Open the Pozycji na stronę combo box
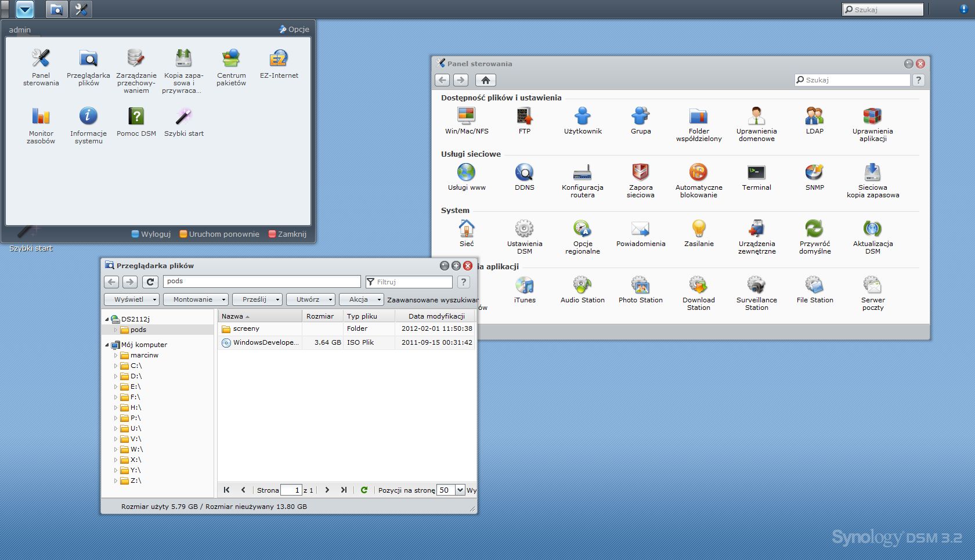The image size is (975, 560). click(460, 490)
